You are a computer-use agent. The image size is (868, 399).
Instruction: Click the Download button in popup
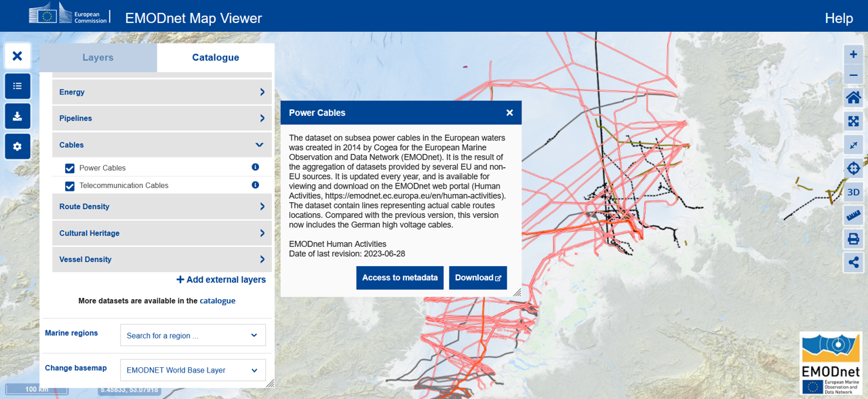(478, 278)
